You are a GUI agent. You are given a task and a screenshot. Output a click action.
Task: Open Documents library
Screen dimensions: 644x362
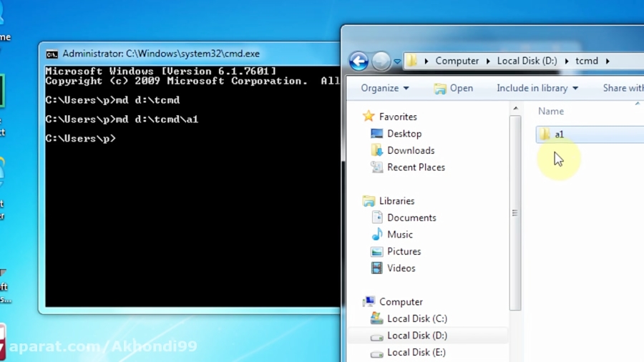tap(411, 218)
